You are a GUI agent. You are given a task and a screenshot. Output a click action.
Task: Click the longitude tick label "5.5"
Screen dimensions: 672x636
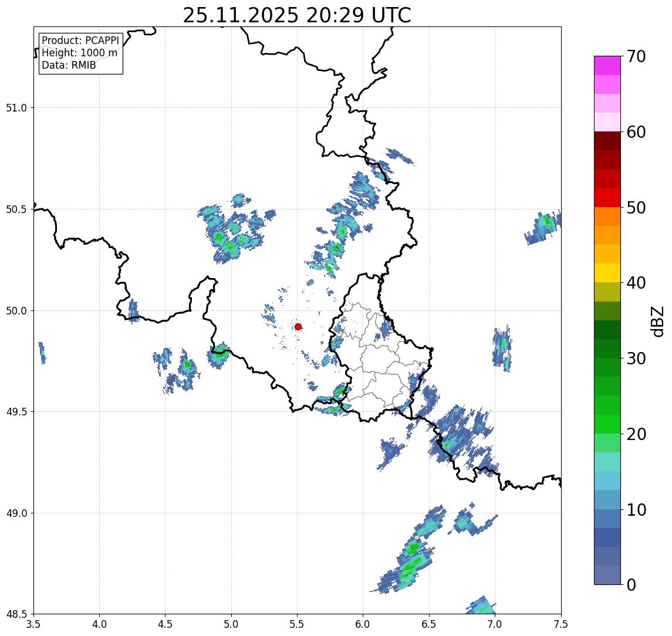pyautogui.click(x=297, y=624)
